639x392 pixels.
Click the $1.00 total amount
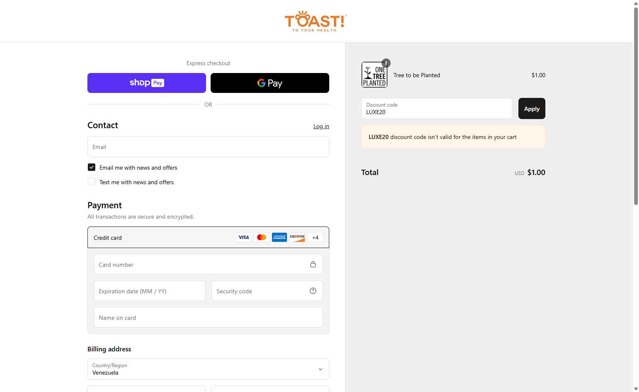click(536, 172)
